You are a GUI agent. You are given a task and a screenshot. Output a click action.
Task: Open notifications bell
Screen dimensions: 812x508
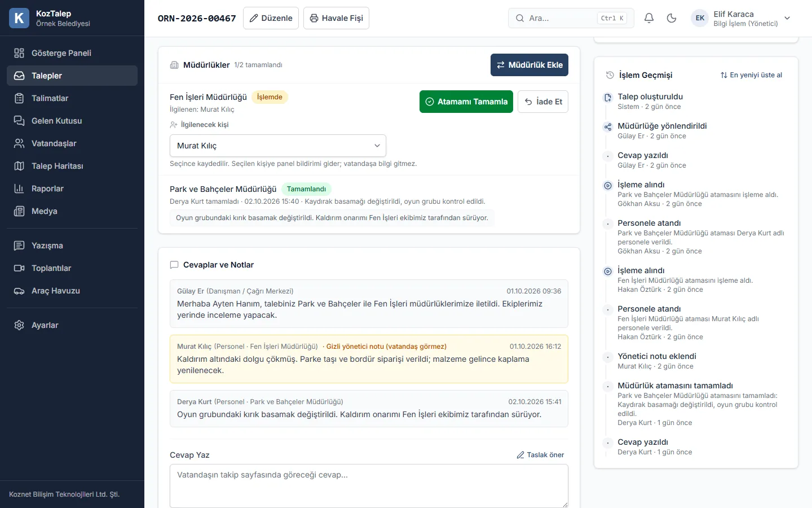click(649, 18)
